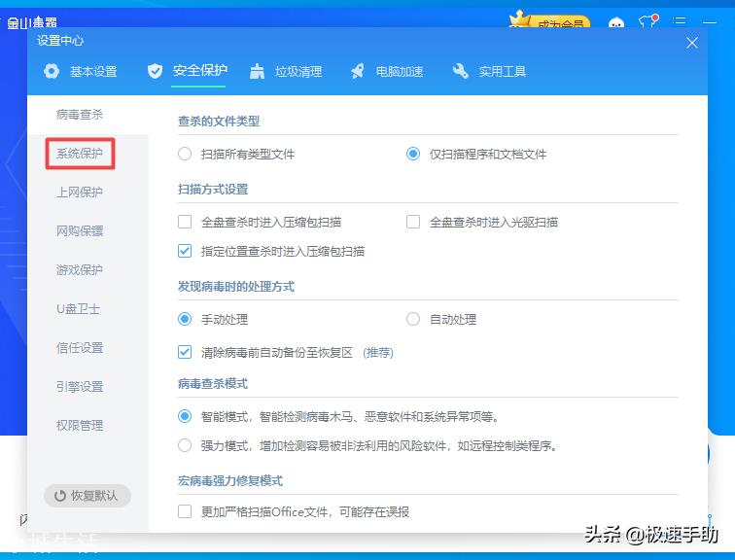Enable 全盘查杀时进入压缩包扫描 checkbox
Screen dimensions: 735x560
click(x=185, y=222)
